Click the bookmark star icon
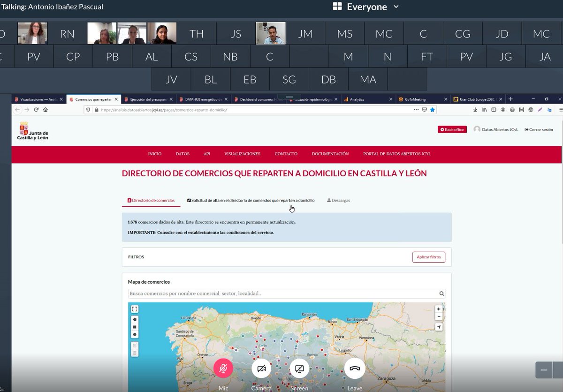563x392 pixels. [x=433, y=109]
